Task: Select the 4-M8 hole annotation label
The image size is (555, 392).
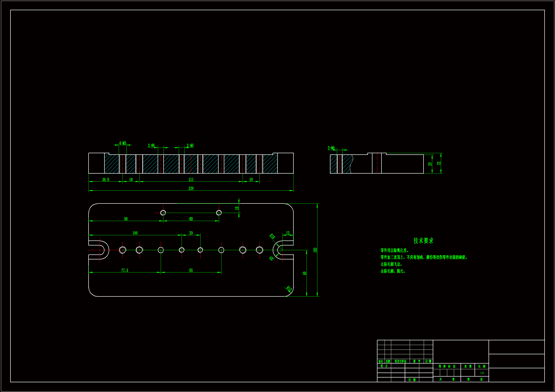Action: pos(122,143)
